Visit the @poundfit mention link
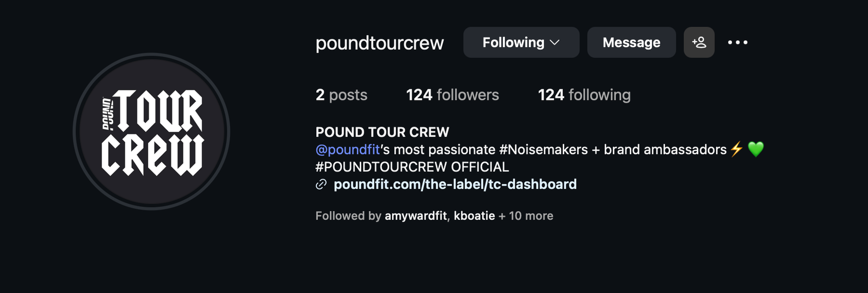The image size is (868, 293). [348, 149]
